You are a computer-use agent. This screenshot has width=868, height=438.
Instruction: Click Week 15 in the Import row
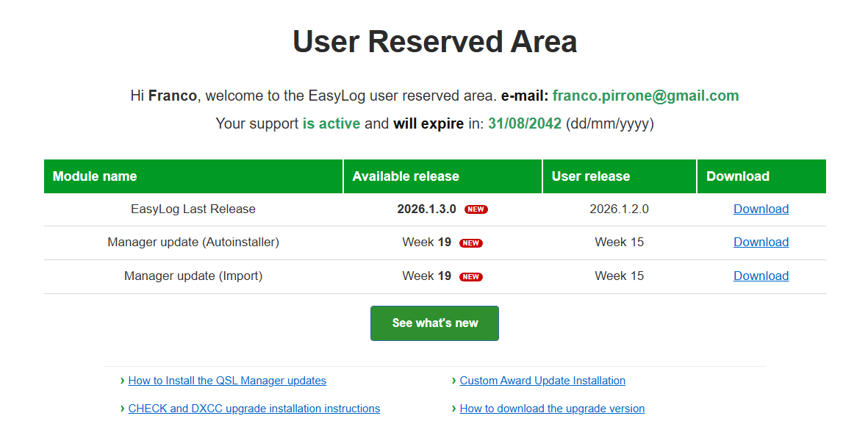pyautogui.click(x=619, y=276)
